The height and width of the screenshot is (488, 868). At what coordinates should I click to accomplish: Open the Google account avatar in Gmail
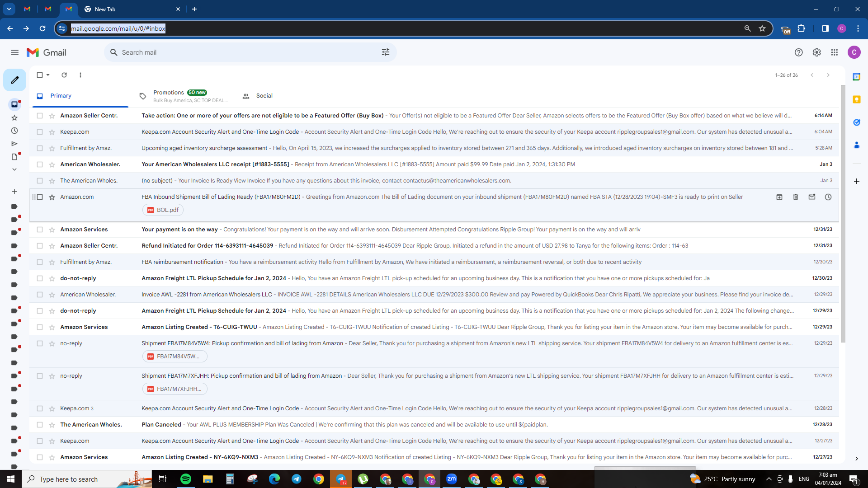tap(854, 52)
